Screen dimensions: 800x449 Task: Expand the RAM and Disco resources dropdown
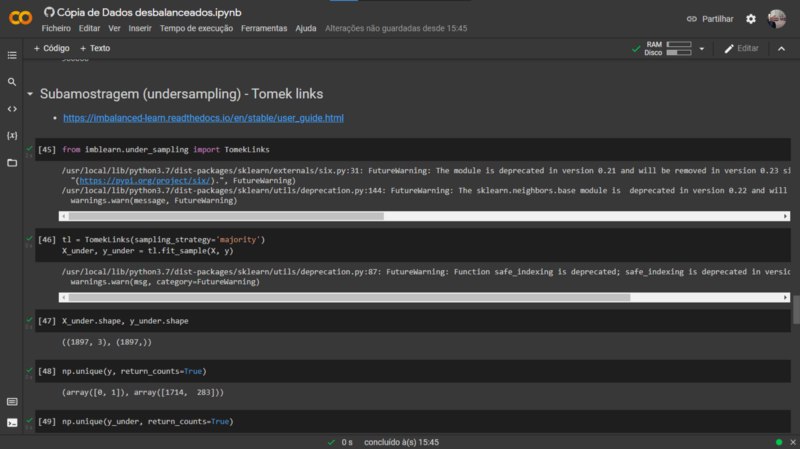tap(702, 48)
